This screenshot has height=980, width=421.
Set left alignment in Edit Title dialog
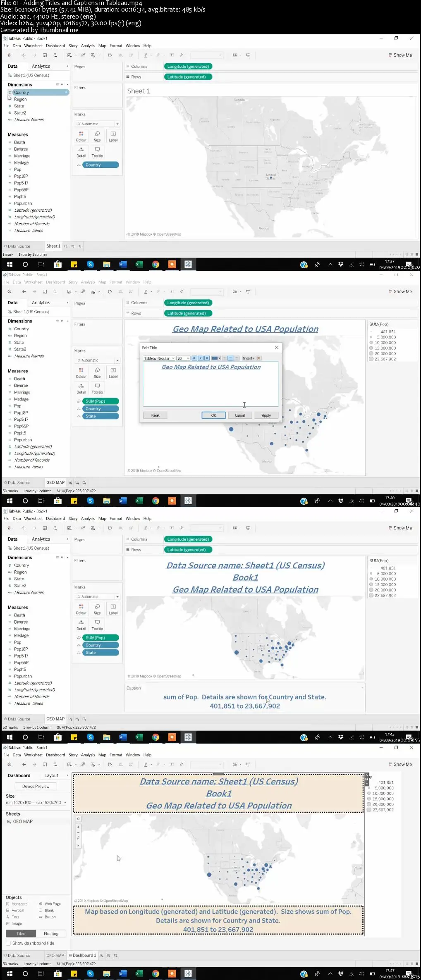tap(225, 358)
